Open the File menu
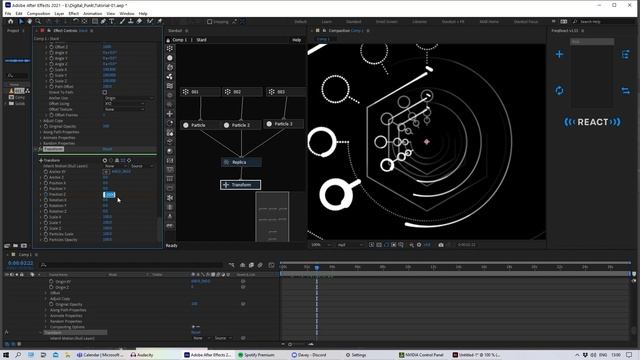The image size is (640, 360). click(x=8, y=13)
